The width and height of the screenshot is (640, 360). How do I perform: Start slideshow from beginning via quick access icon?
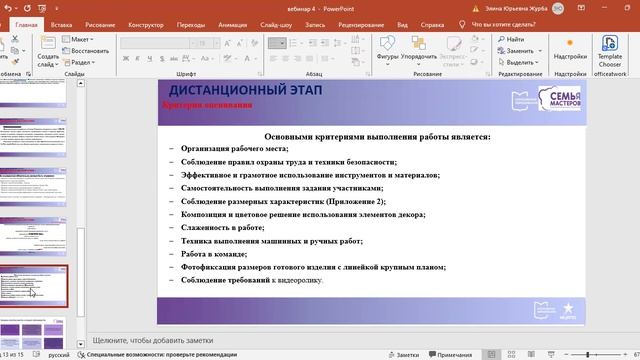42,8
